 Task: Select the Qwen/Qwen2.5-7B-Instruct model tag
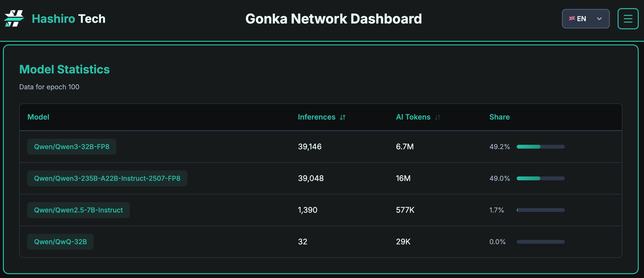pyautogui.click(x=78, y=210)
